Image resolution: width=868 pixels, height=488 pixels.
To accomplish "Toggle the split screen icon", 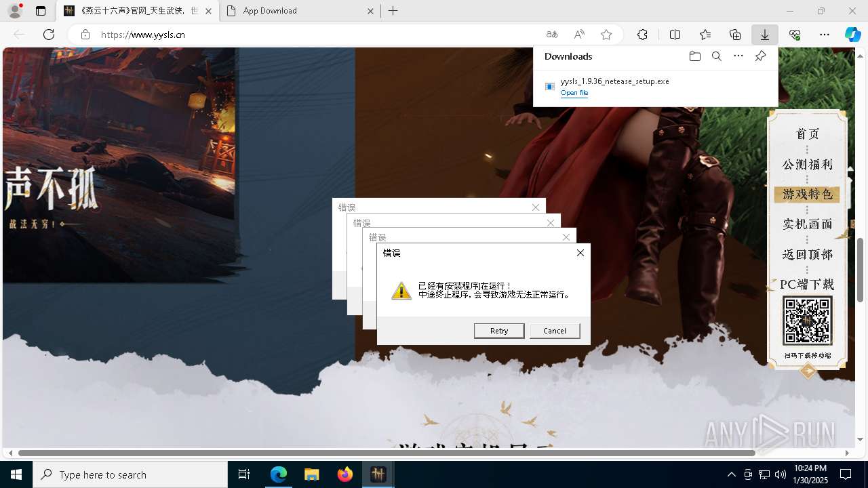I will pyautogui.click(x=675, y=35).
